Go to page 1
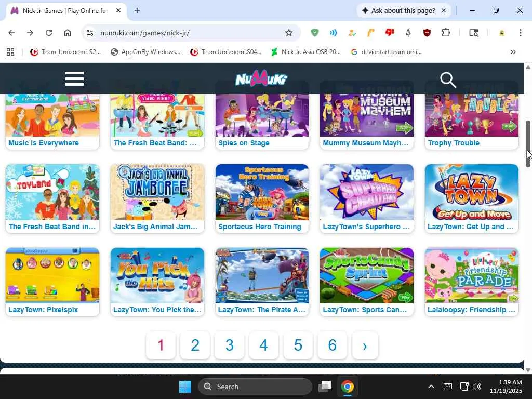The image size is (532, 399). (161, 345)
